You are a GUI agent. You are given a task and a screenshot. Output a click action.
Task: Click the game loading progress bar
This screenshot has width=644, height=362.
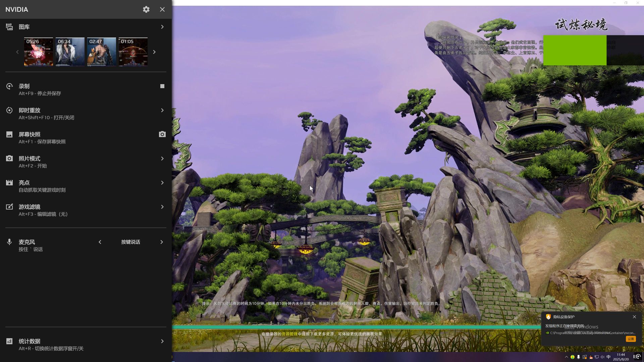(x=356, y=327)
